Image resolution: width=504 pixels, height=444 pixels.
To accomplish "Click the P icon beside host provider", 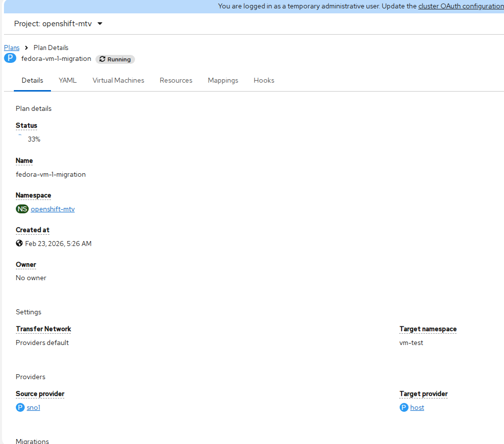I will click(404, 407).
